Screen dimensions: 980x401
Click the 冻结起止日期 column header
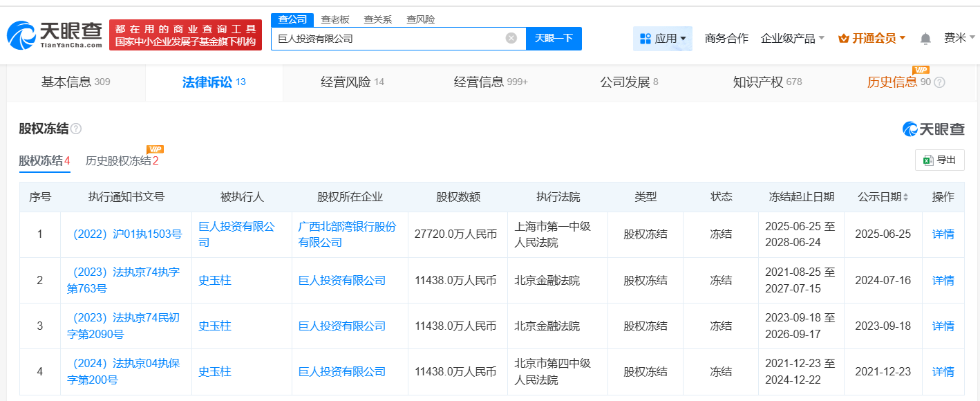click(802, 197)
